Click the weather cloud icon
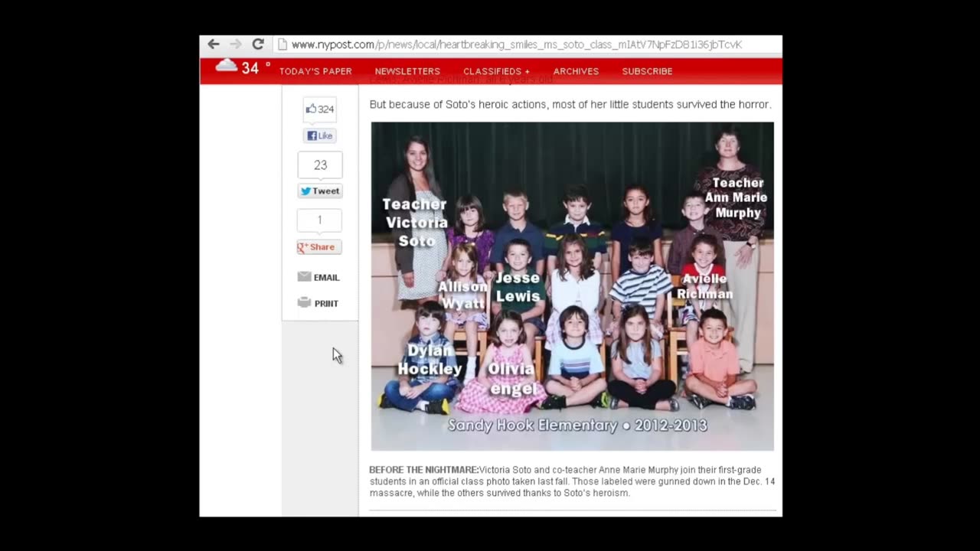980x551 pixels. coord(227,67)
